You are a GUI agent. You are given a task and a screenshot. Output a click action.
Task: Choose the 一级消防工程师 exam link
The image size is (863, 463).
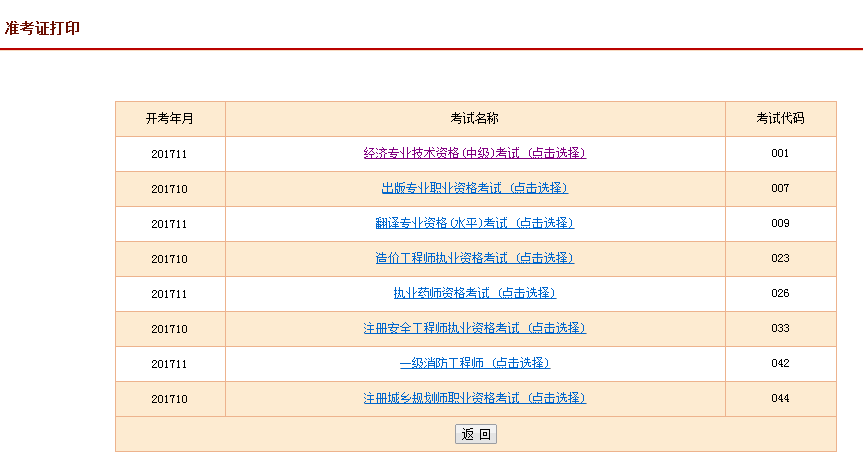(474, 363)
